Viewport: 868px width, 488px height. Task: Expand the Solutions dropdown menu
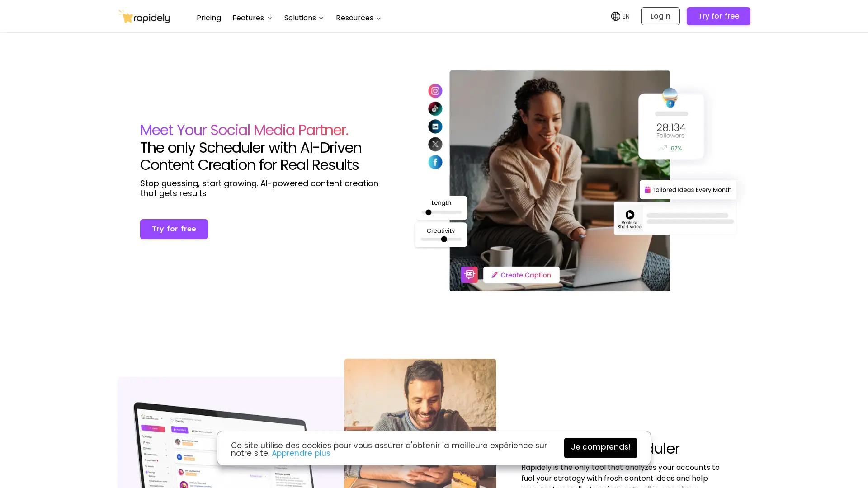(x=304, y=18)
